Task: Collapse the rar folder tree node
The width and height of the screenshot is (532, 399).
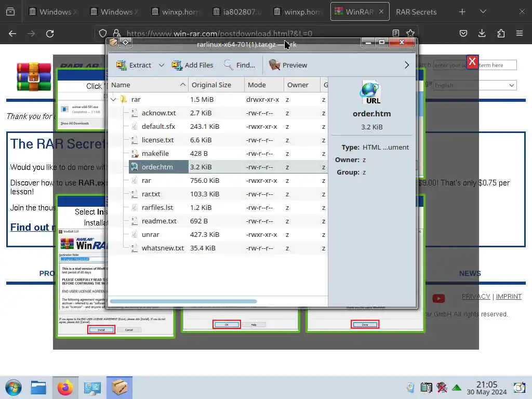Action: tap(113, 99)
